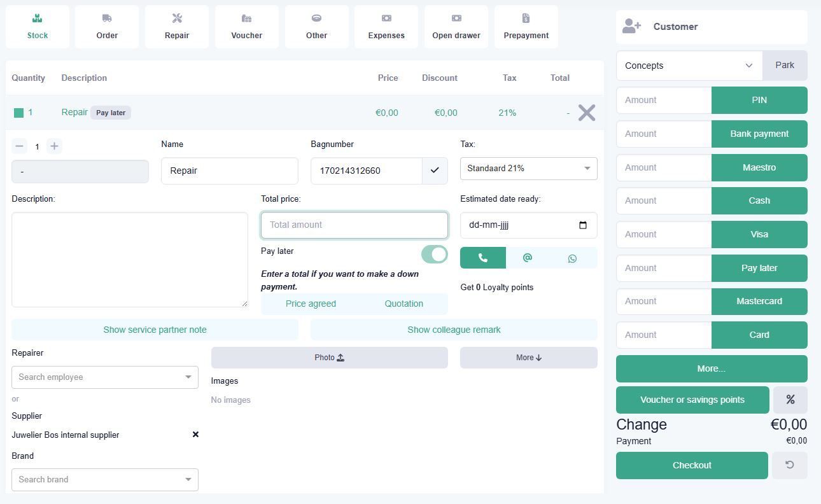Focus the Name input field

click(230, 171)
